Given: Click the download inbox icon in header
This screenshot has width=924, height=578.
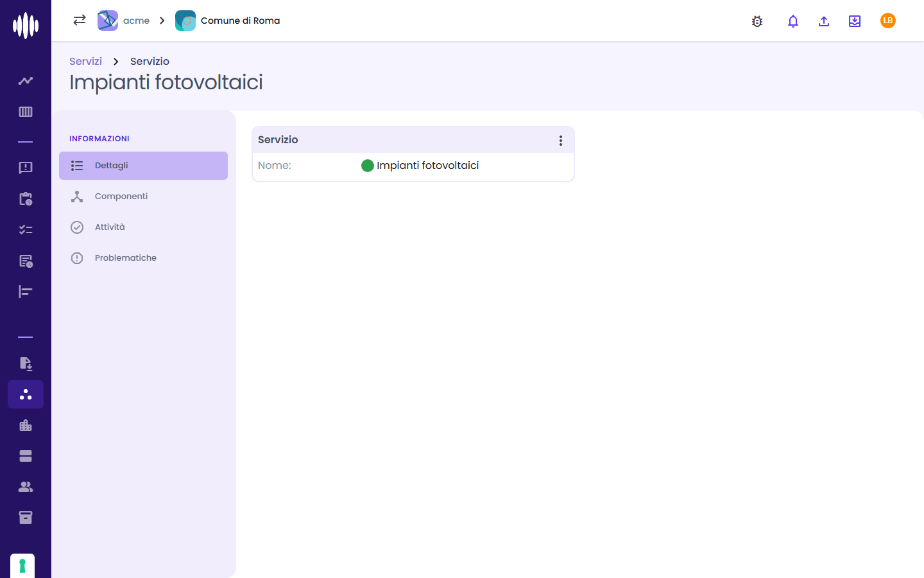Looking at the screenshot, I should point(855,21).
